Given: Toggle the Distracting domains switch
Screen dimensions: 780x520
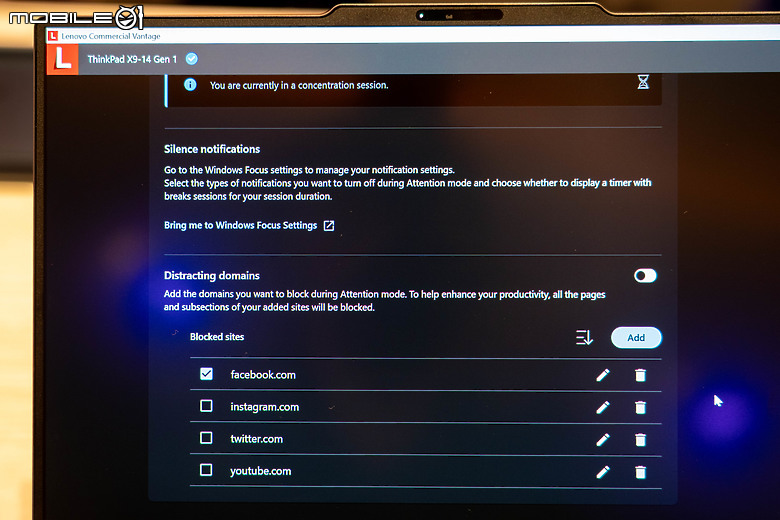Looking at the screenshot, I should 645,276.
